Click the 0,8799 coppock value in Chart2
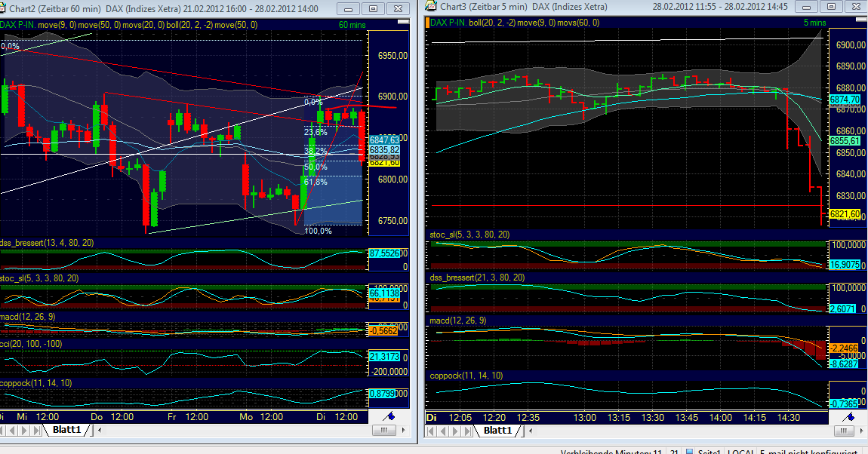Image resolution: width=868 pixels, height=454 pixels. [383, 393]
